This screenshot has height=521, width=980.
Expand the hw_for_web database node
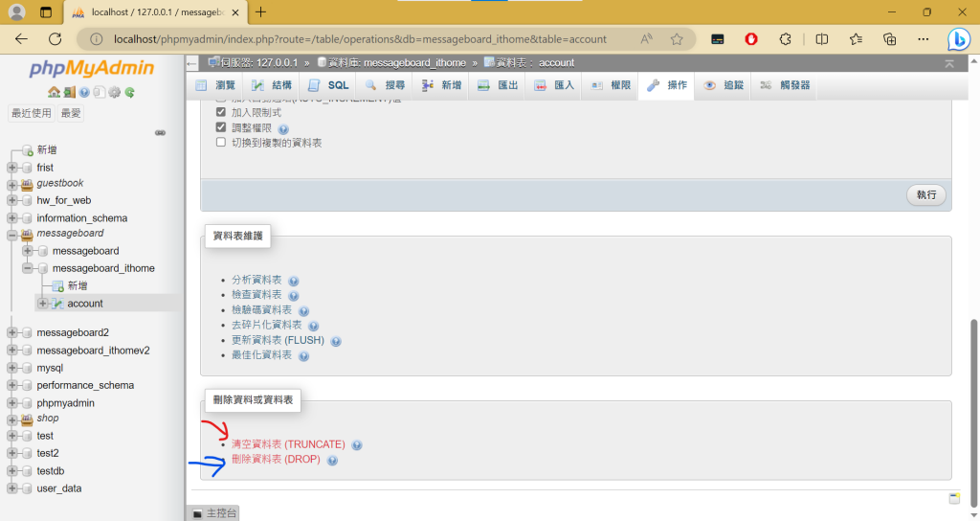(11, 200)
